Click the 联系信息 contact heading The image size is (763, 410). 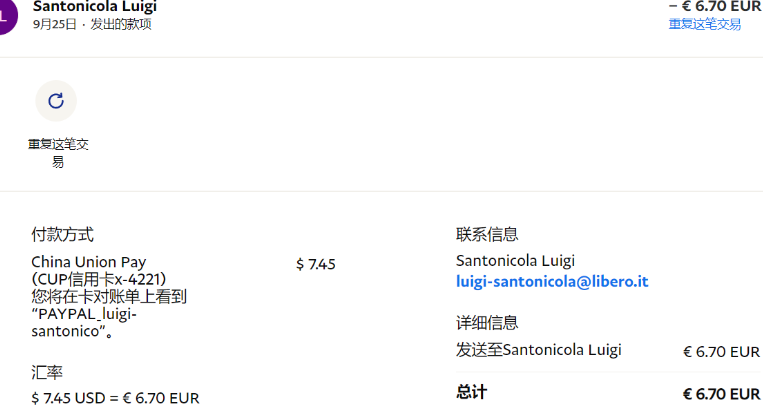pos(487,234)
